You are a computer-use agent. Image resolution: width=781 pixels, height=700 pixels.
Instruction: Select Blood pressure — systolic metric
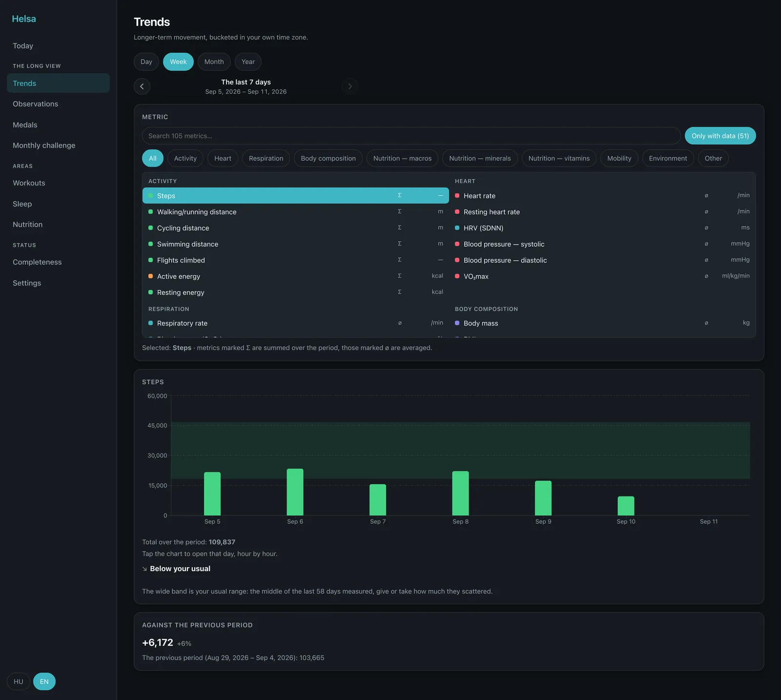[x=602, y=244]
